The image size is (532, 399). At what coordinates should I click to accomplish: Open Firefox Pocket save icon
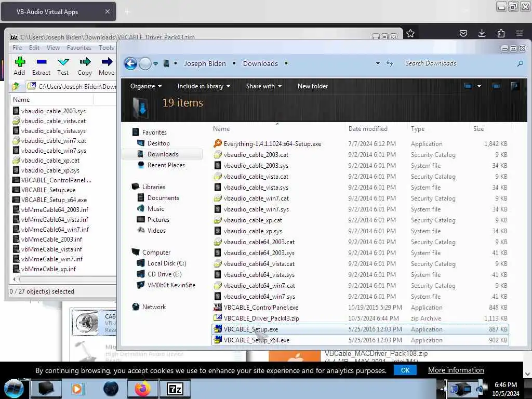(x=463, y=33)
